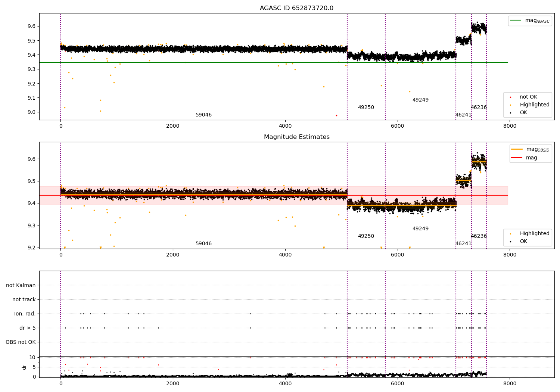This screenshot has height=392, width=560.
Task: Click the 49250 obsid label in top plot
Action: coord(366,108)
